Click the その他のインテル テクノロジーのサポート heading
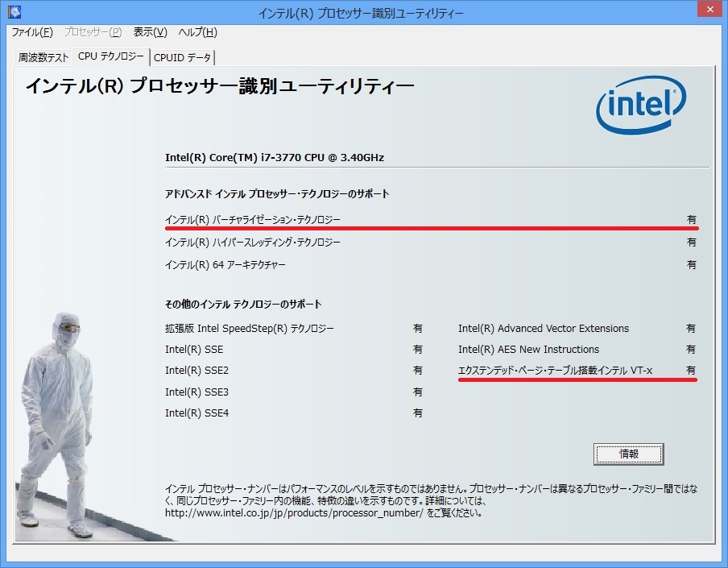The width and height of the screenshot is (728, 568). [x=243, y=305]
